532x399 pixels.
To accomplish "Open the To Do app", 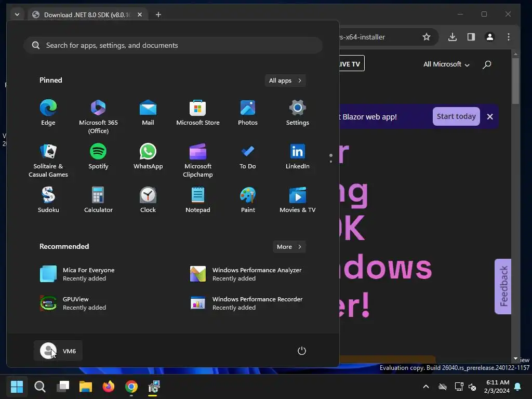I will pos(248,156).
